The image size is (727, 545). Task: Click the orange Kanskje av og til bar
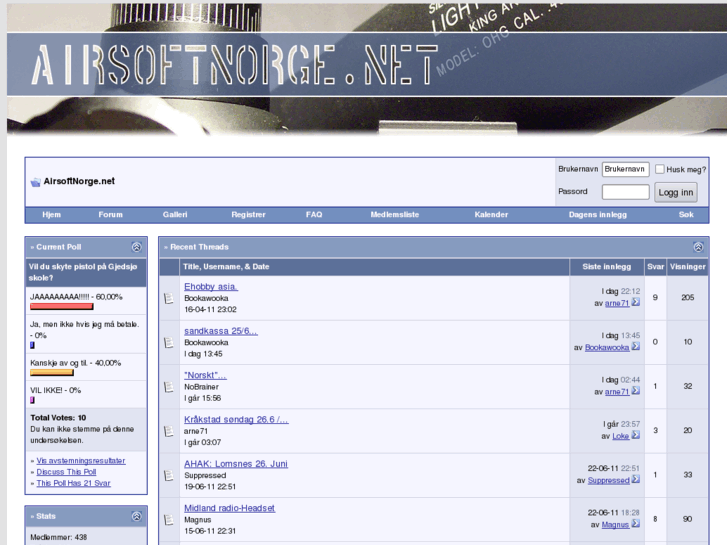tap(52, 372)
